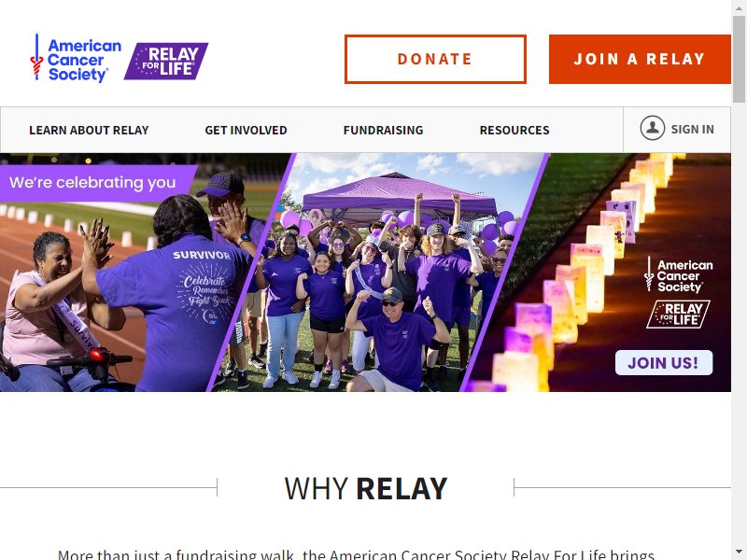Open the Get Involved menu
Image resolution: width=747 pixels, height=560 pixels.
pos(246,130)
